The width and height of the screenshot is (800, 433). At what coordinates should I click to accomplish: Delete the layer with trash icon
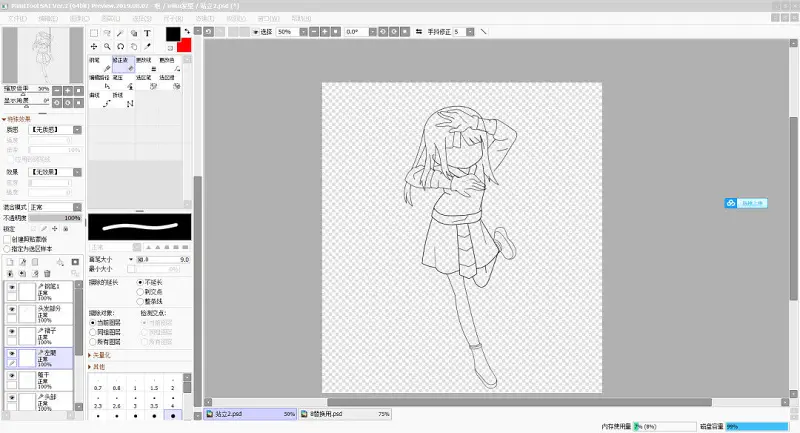(47, 274)
